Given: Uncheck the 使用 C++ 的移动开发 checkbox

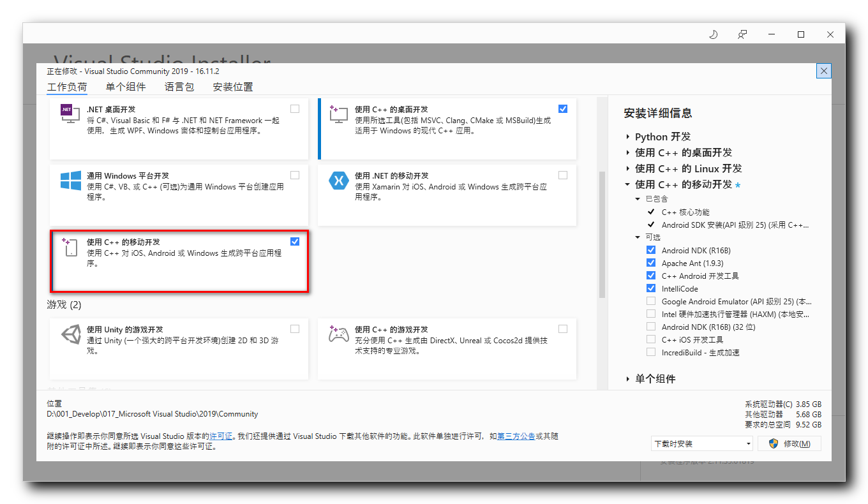Looking at the screenshot, I should (x=294, y=241).
